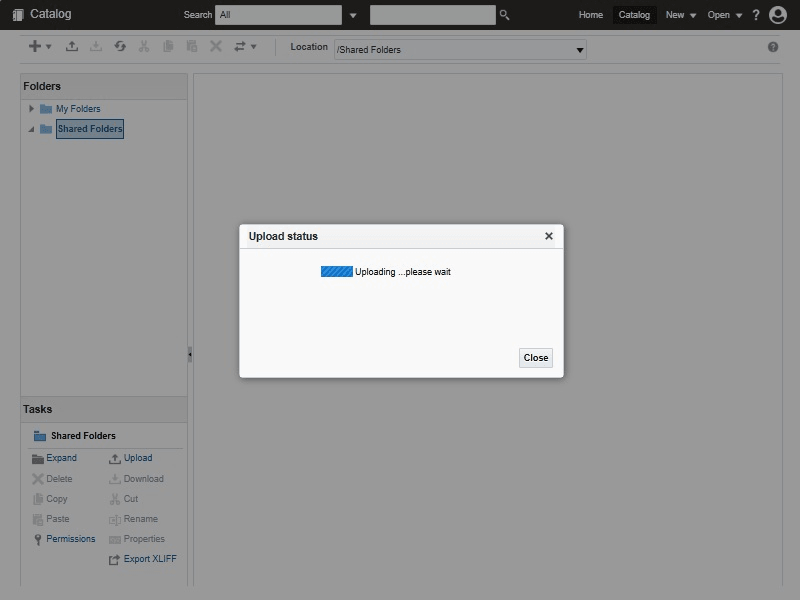
Task: Click the Paste toolbar icon
Action: tap(192, 46)
